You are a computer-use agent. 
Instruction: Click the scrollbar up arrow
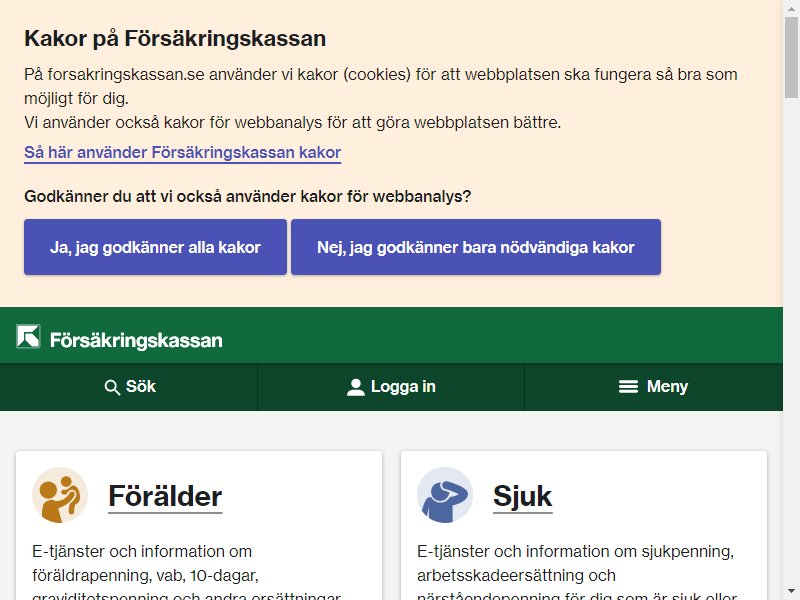[791, 8]
